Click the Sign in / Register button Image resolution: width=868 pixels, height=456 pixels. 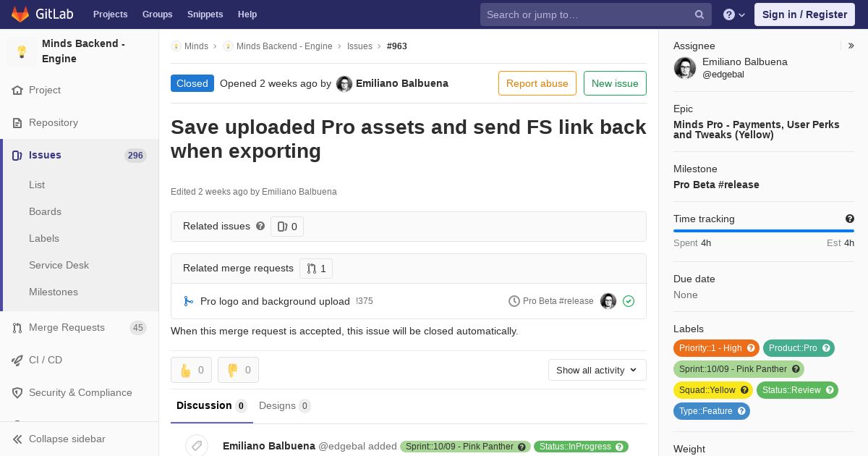[804, 14]
